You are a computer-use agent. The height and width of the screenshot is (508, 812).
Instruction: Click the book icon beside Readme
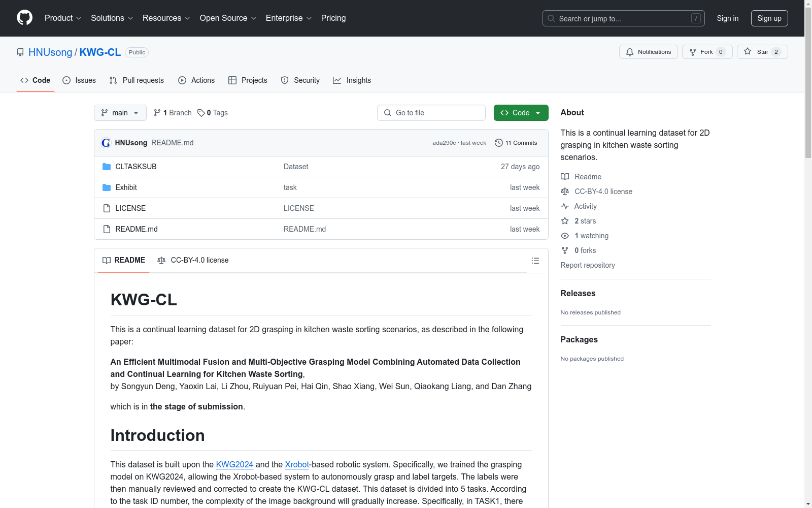(x=565, y=177)
